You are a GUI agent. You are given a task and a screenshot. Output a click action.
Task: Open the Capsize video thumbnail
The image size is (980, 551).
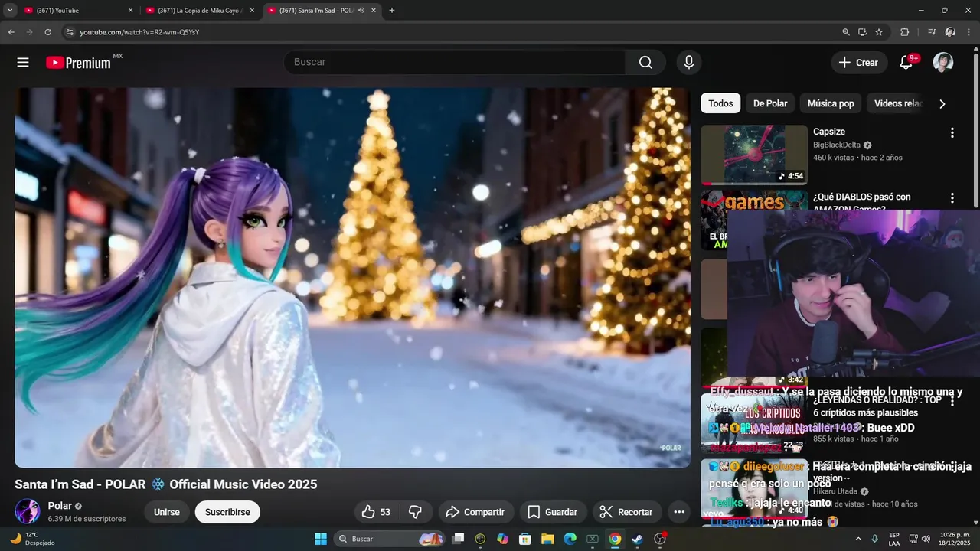point(754,155)
